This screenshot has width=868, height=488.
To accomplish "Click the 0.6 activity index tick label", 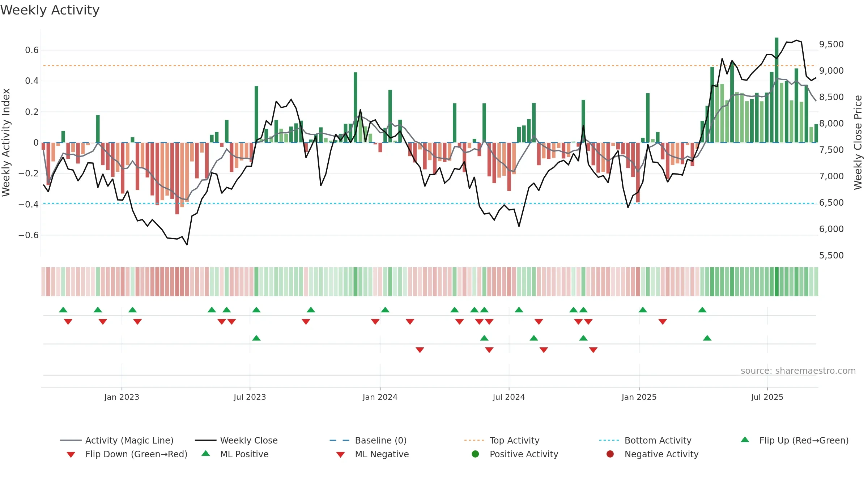I will [x=32, y=50].
